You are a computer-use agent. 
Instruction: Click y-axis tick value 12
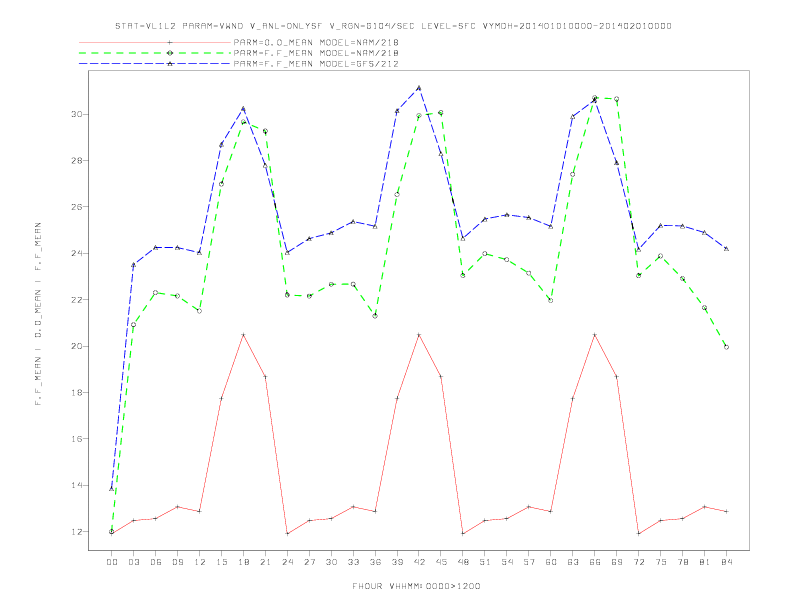(76, 532)
